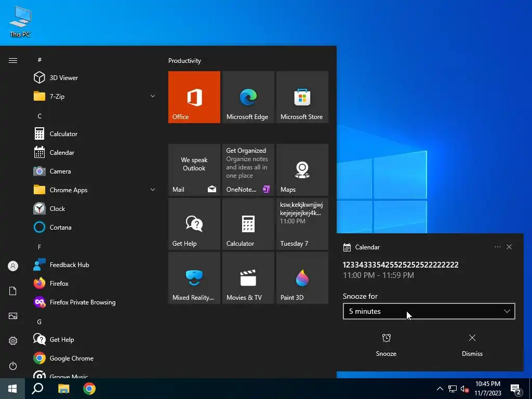Click the Calculator tile
This screenshot has width=532, height=399.
click(248, 224)
